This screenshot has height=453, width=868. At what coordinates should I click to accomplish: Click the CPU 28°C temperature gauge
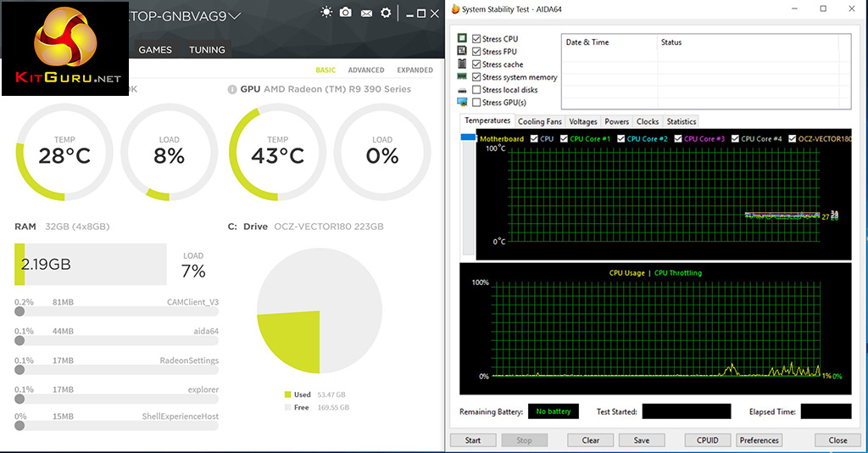[64, 152]
